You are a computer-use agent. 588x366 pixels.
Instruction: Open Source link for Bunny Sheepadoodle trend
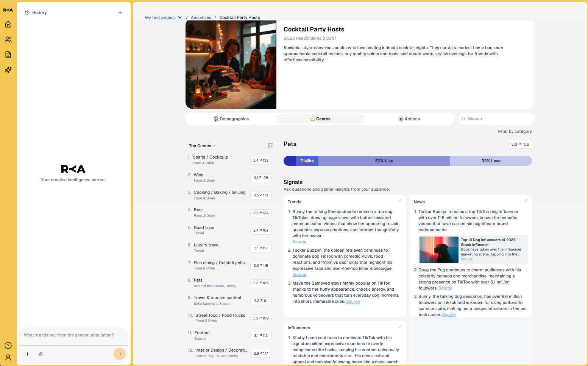pyautogui.click(x=299, y=242)
